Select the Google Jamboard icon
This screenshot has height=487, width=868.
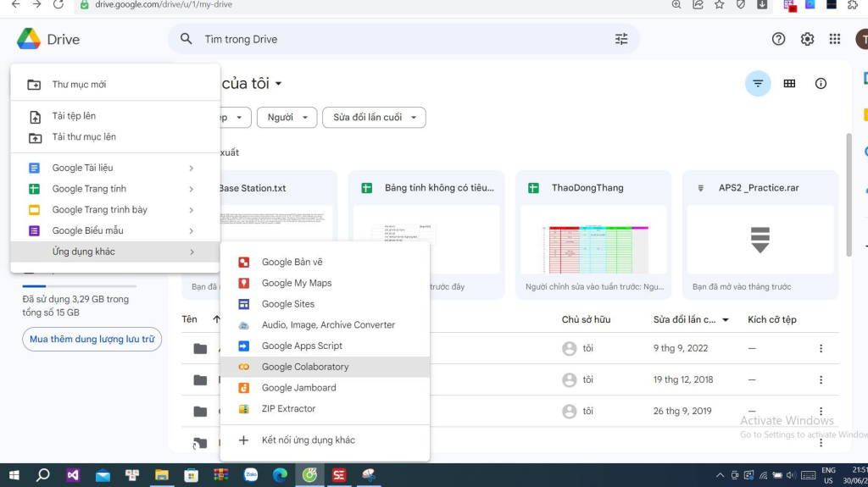pyautogui.click(x=243, y=388)
